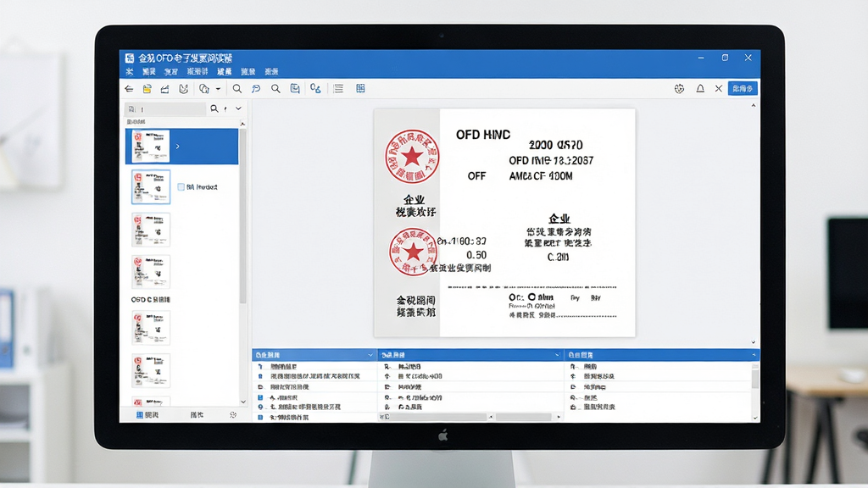The width and height of the screenshot is (868, 488).
Task: Click the right bottom panel vertical scrollbar thumb
Action: point(755,379)
